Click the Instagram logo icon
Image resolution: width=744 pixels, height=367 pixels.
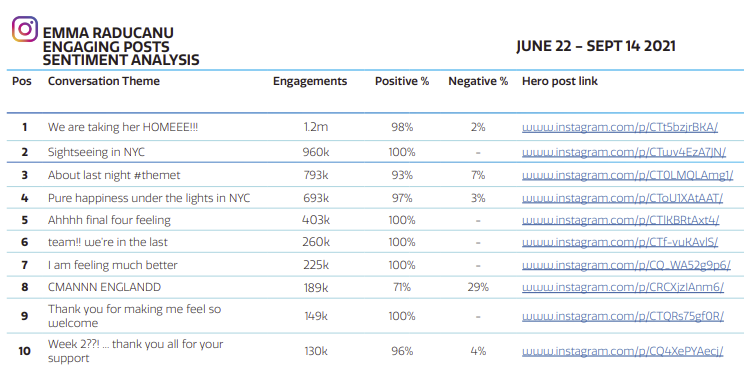click(25, 29)
